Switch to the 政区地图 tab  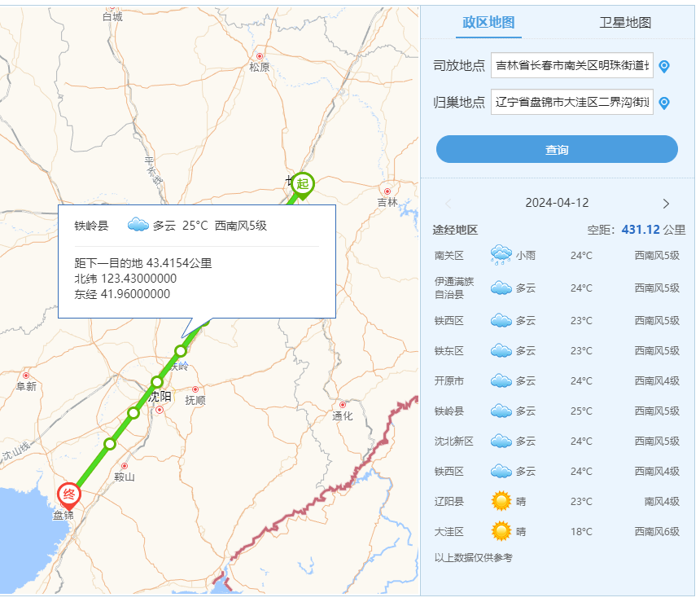click(x=488, y=23)
